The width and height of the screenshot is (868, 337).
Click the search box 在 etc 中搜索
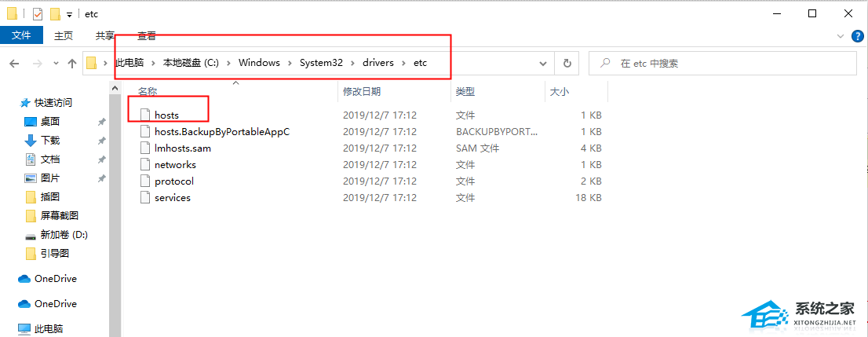click(721, 63)
